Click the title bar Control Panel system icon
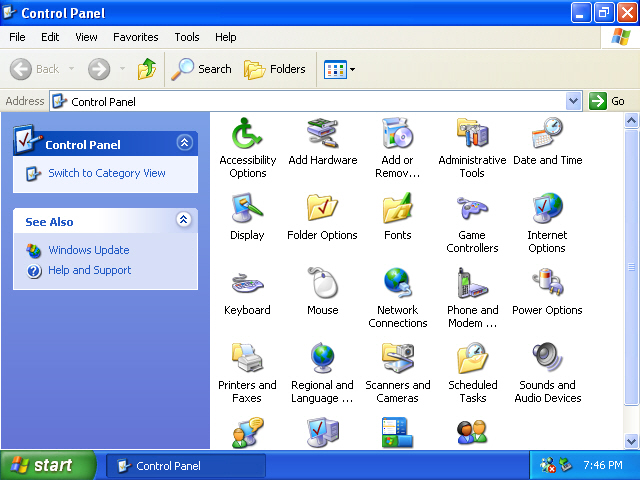 (x=9, y=13)
